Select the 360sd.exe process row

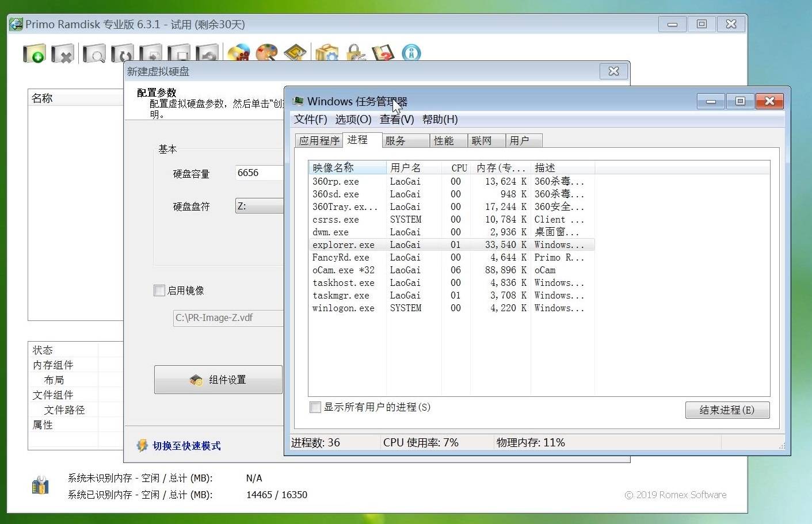(x=452, y=194)
